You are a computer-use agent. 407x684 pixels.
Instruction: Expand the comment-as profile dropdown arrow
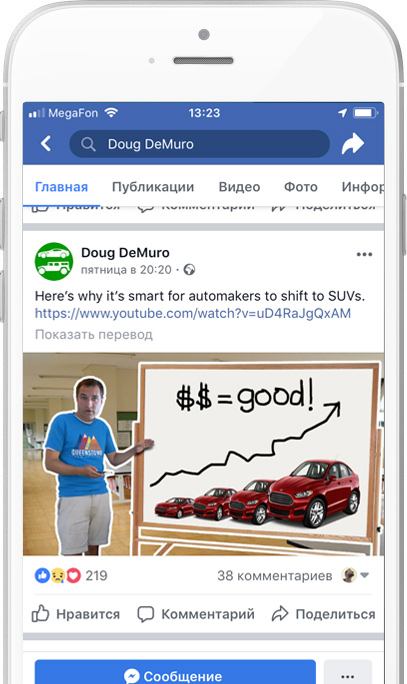tap(365, 575)
